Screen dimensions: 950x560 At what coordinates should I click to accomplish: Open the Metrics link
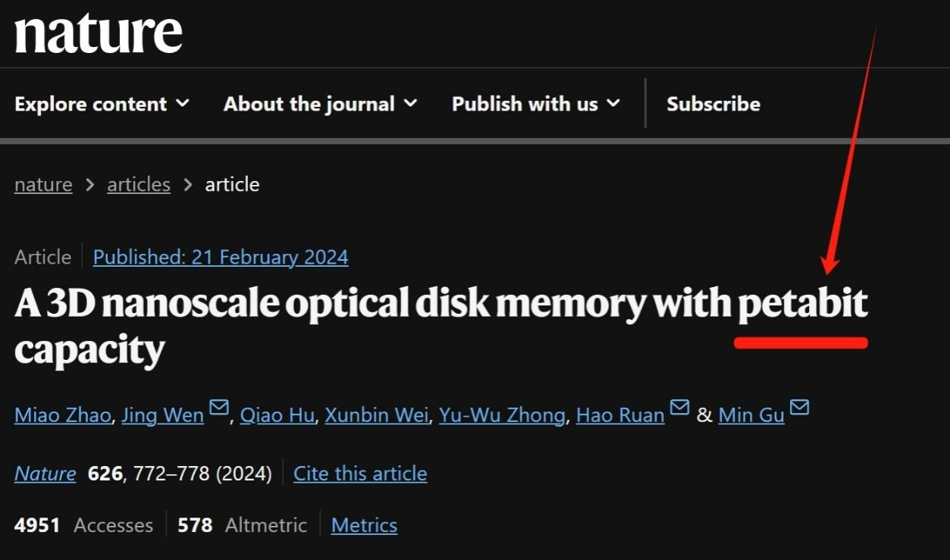tap(364, 525)
